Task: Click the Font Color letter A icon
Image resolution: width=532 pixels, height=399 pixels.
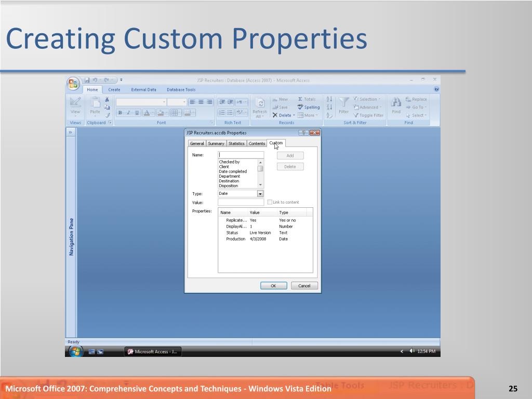Action: click(147, 113)
